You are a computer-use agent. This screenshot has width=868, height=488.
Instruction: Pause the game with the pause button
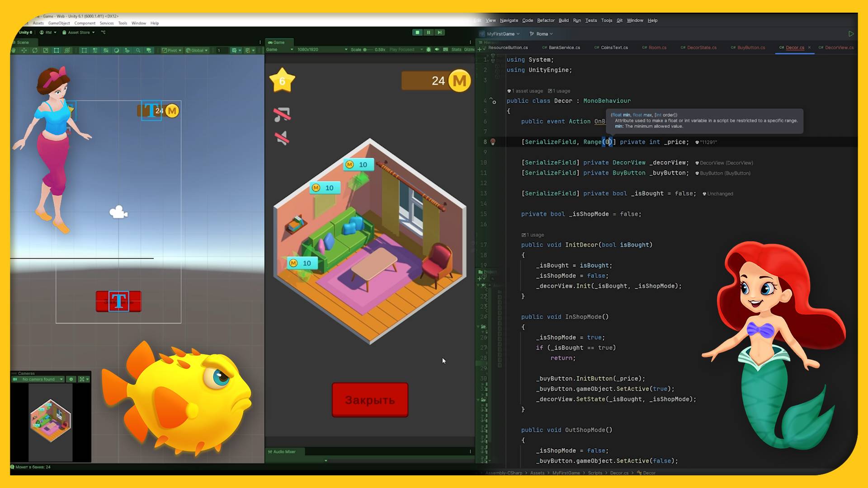(428, 32)
